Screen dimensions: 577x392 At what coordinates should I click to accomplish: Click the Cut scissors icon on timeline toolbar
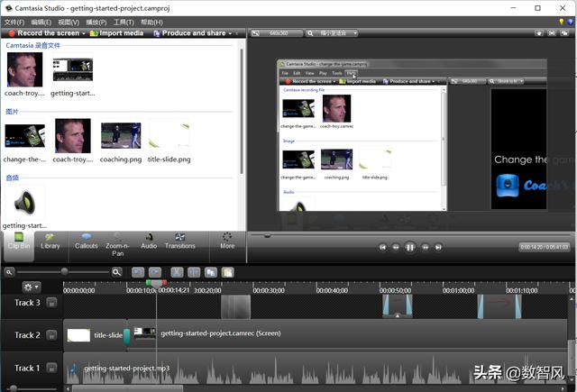coord(177,271)
